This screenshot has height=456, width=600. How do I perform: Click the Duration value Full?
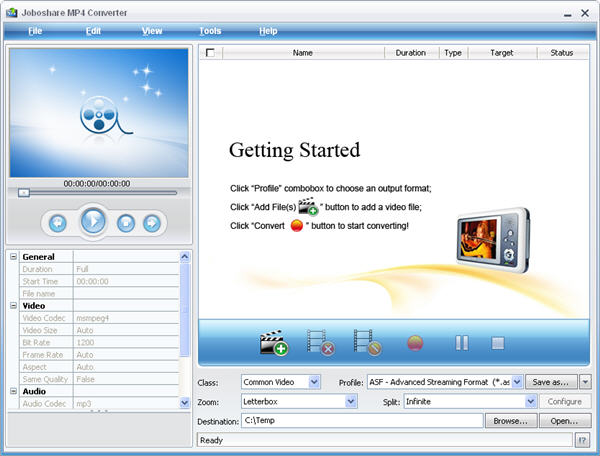82,269
